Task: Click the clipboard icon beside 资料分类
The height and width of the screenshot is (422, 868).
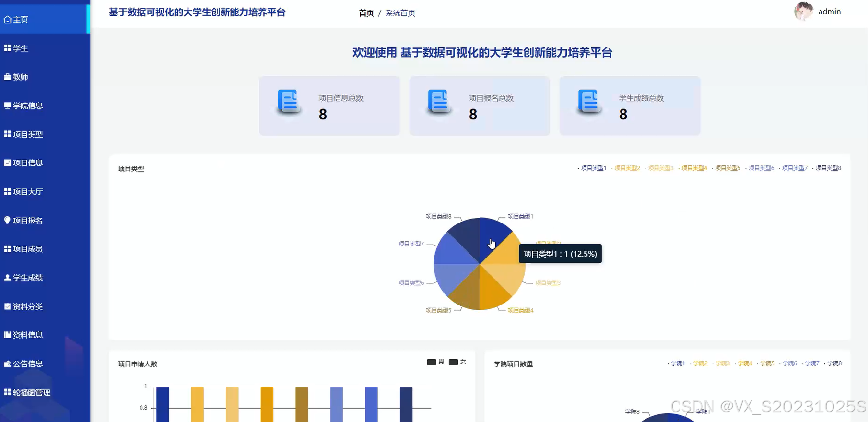Action: 8,306
